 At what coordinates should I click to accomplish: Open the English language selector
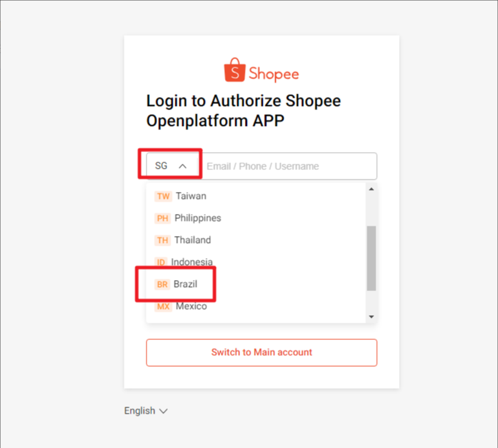146,411
